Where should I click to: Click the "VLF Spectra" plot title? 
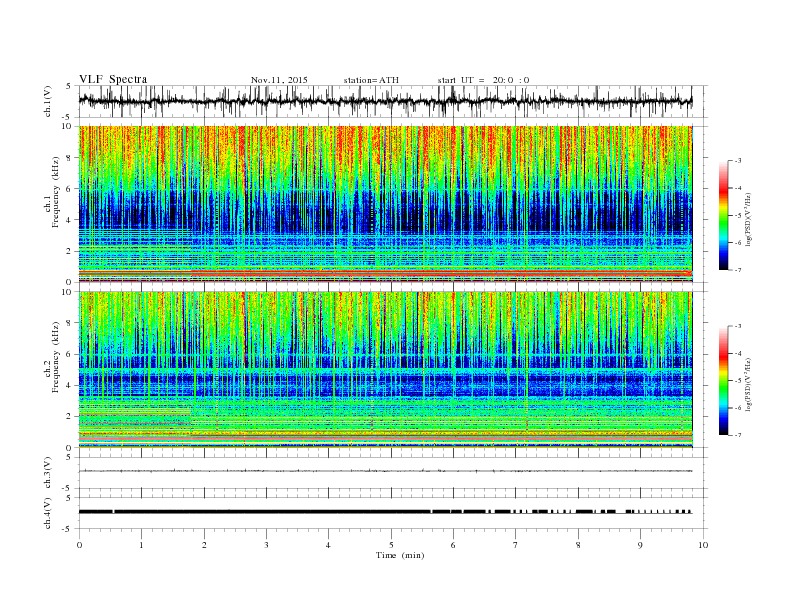click(113, 79)
